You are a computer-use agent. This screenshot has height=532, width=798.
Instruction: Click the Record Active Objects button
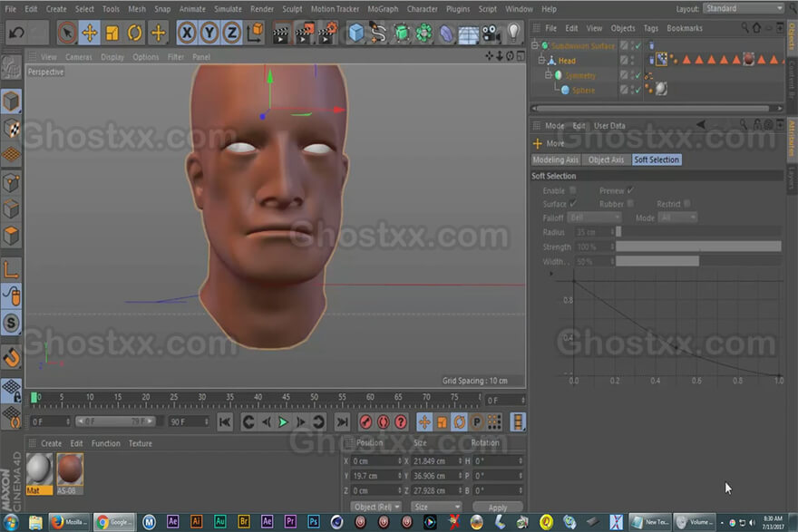click(365, 422)
